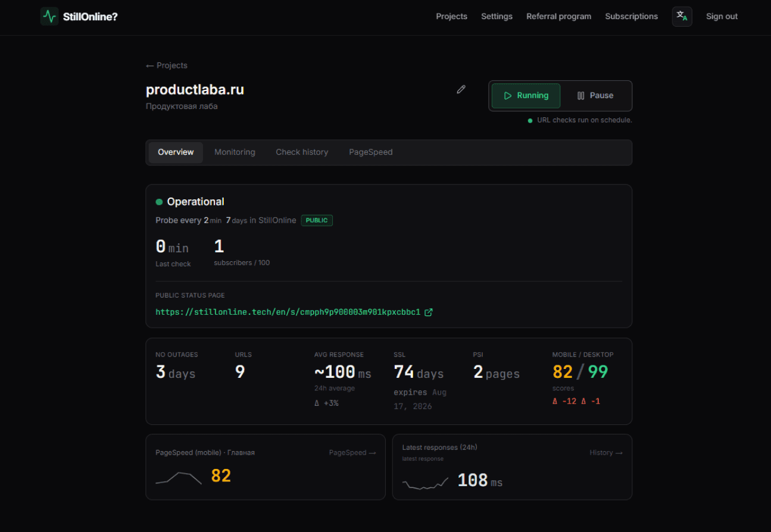Click the mobile score '82' in the stats row
This screenshot has height=532, width=771.
tap(563, 372)
